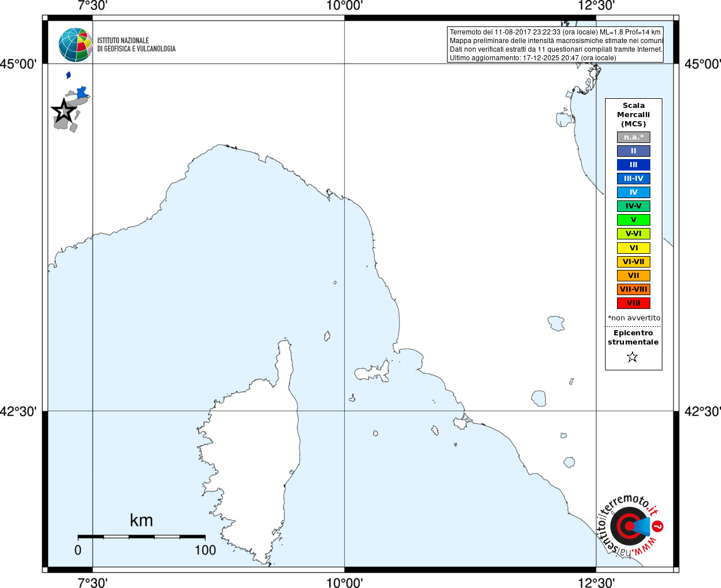
Task: Click the epicenter star on the map
Action: [64, 110]
